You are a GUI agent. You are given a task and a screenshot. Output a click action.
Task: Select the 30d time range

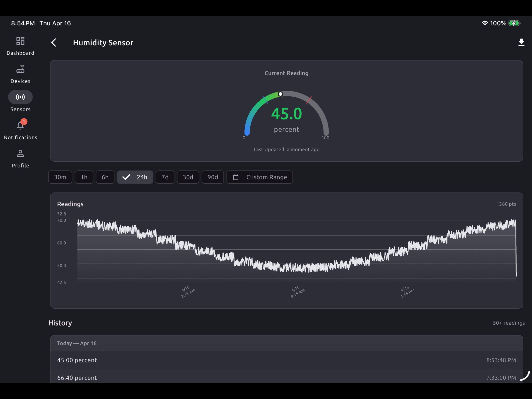point(188,177)
